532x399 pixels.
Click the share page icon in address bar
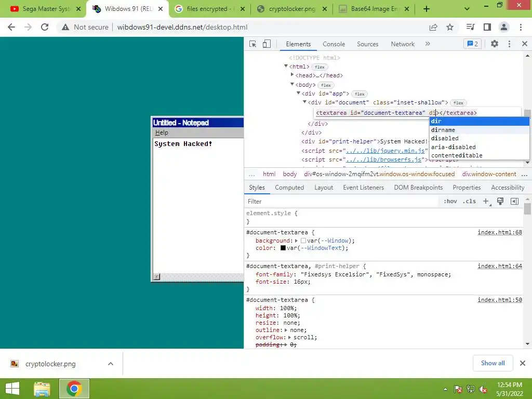433,27
